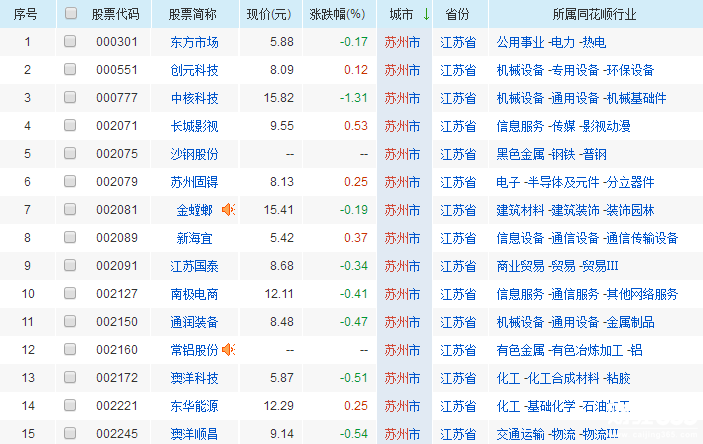This screenshot has height=444, width=703.
Task: Open the 南极电商 stock link
Action: pyautogui.click(x=194, y=294)
